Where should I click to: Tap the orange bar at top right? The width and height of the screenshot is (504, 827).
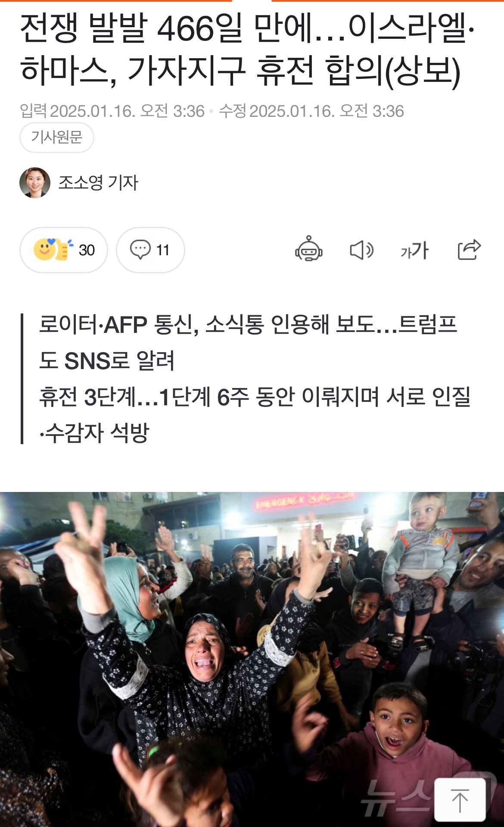pos(388,1)
